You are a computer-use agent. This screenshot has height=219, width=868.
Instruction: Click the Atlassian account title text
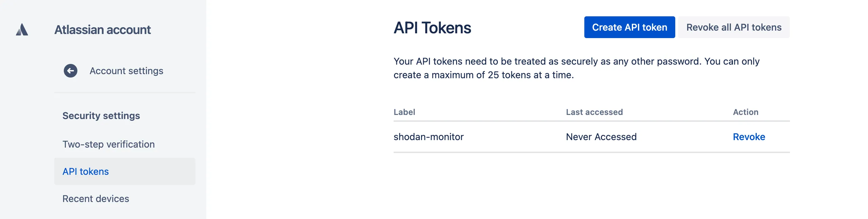tap(103, 30)
